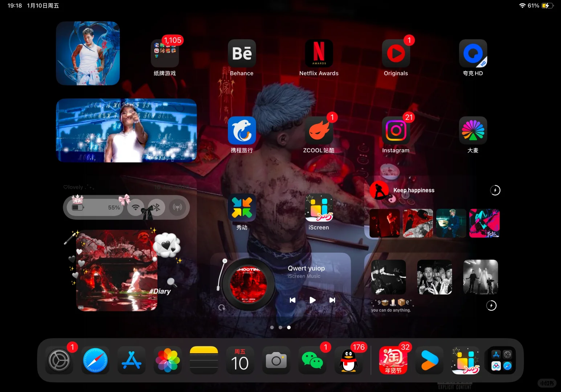
Task: Open Instagram from the home screen
Action: 396,130
